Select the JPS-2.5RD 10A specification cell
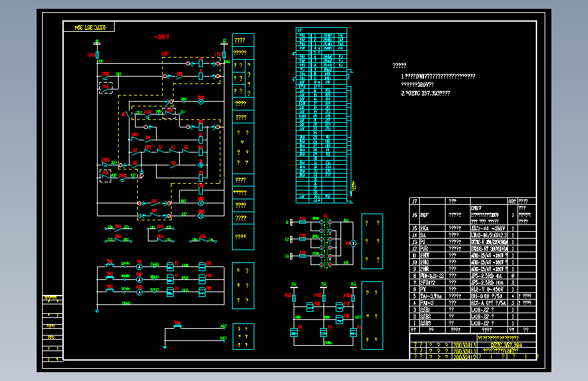 [x=489, y=283]
